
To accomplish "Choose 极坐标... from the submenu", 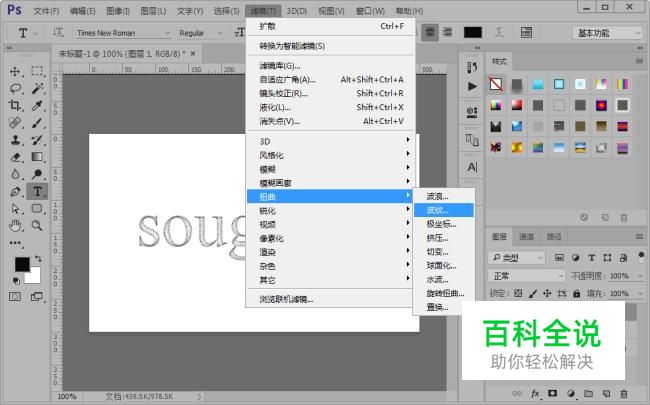I will [x=444, y=224].
